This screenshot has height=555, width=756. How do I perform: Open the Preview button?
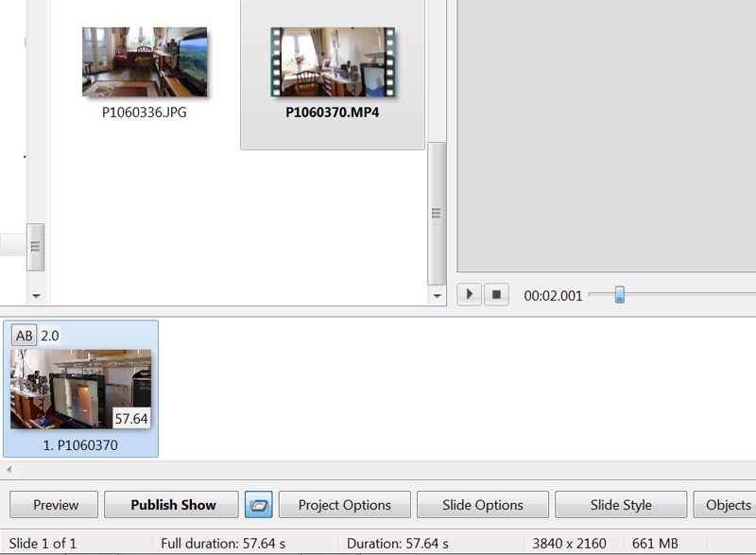click(x=54, y=505)
